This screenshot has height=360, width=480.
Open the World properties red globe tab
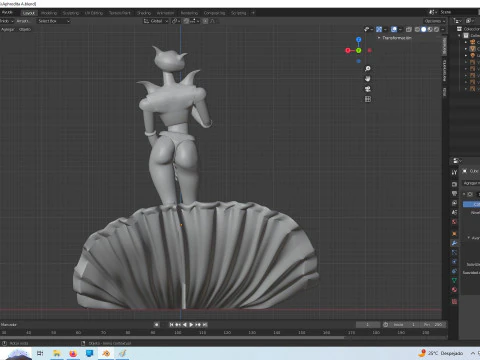pos(454,222)
